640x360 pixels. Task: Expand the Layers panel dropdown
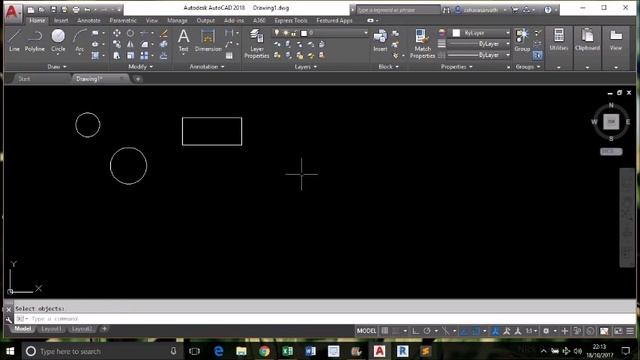click(306, 67)
